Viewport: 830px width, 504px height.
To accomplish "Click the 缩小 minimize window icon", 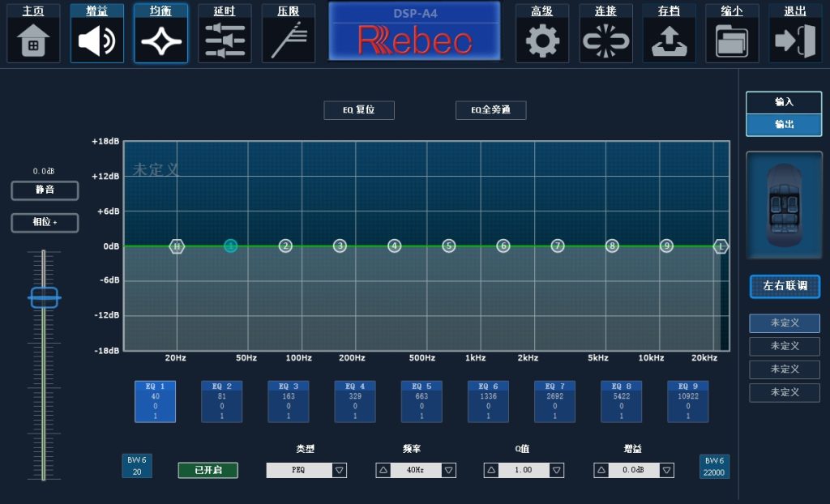I will [x=732, y=33].
